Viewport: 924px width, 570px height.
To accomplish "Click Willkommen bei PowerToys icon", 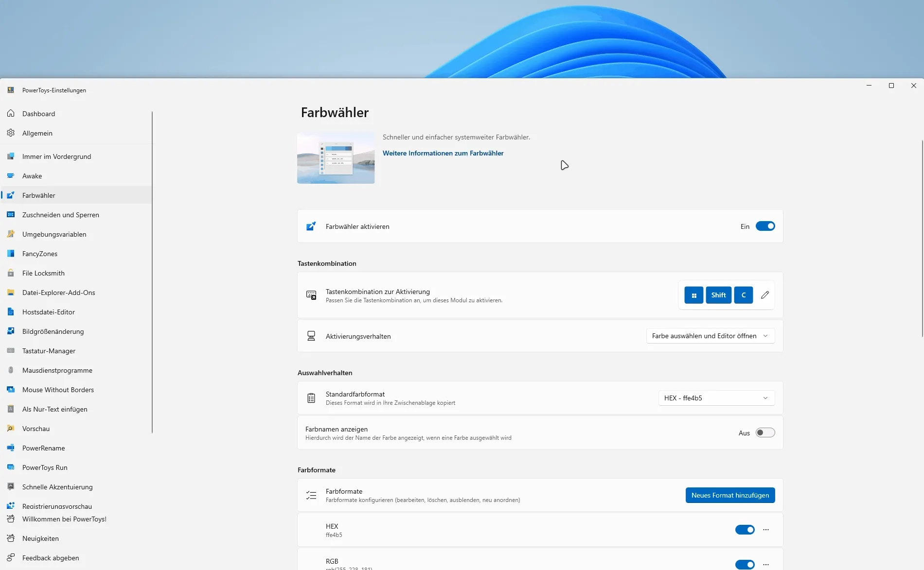I will tap(11, 518).
